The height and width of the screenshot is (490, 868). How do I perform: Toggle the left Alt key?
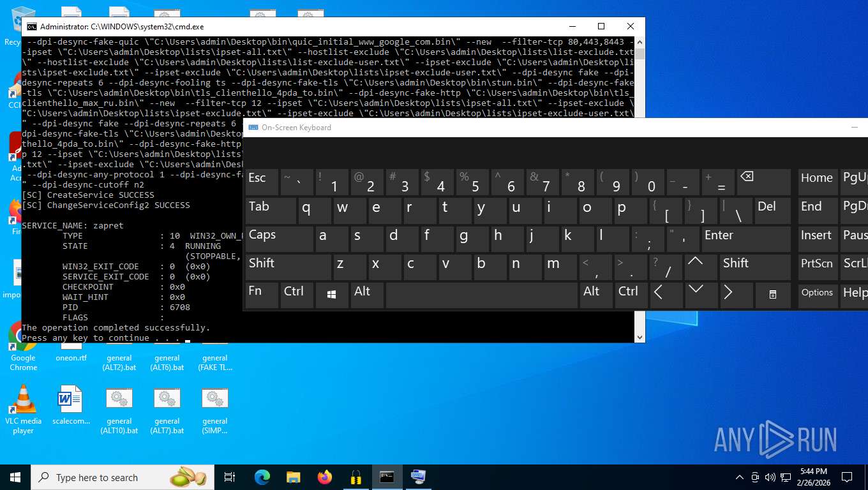[367, 295]
